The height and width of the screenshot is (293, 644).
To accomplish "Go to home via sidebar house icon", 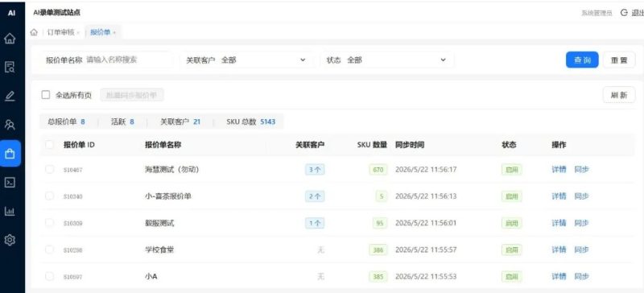I will pos(10,39).
